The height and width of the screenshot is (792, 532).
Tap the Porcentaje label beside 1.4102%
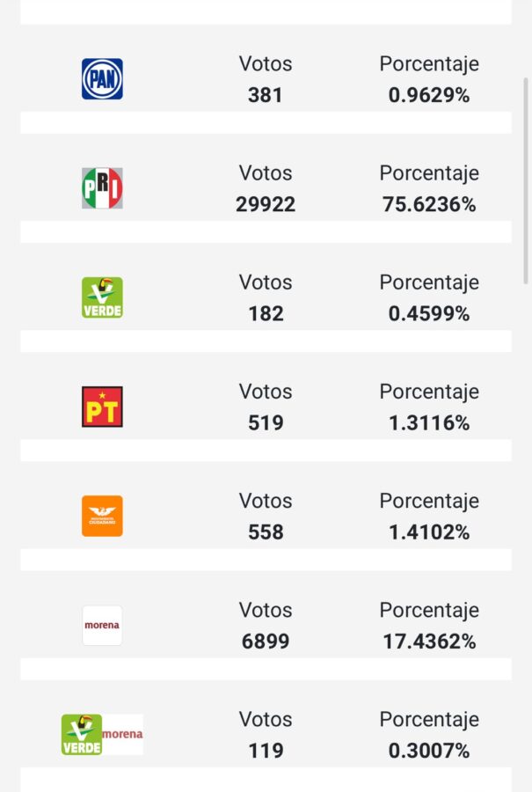coord(429,501)
